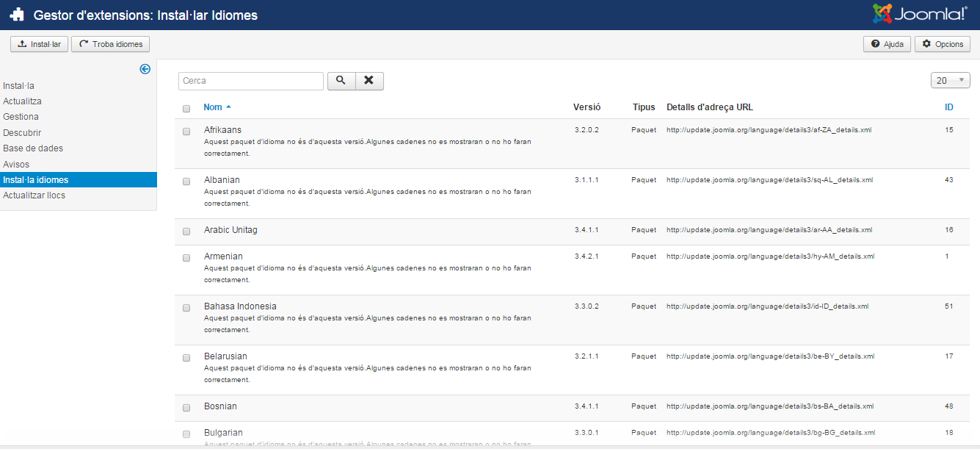Screen dimensions: 980x449
Task: Check the Afrikaans language checkbox
Action: coord(186,132)
